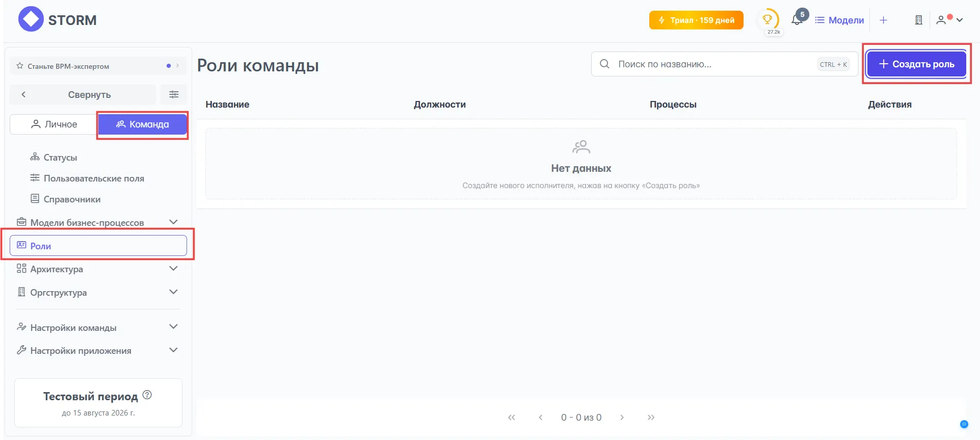The height and width of the screenshot is (440, 980).
Task: Open the user profile menu
Action: 949,20
